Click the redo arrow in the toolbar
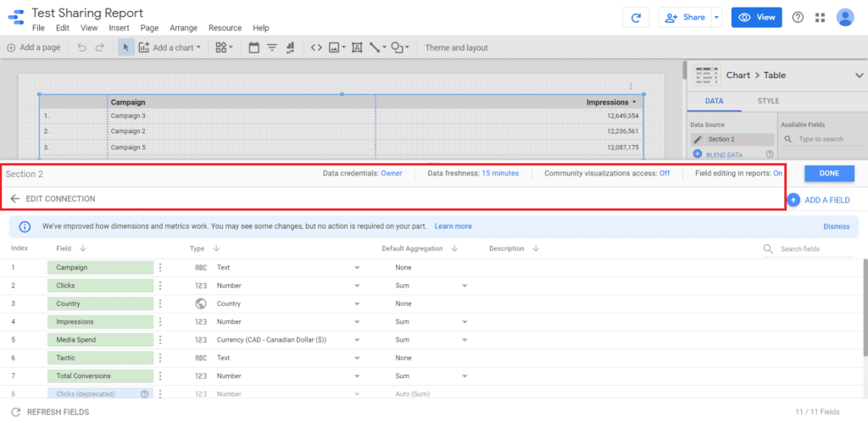 (100, 47)
